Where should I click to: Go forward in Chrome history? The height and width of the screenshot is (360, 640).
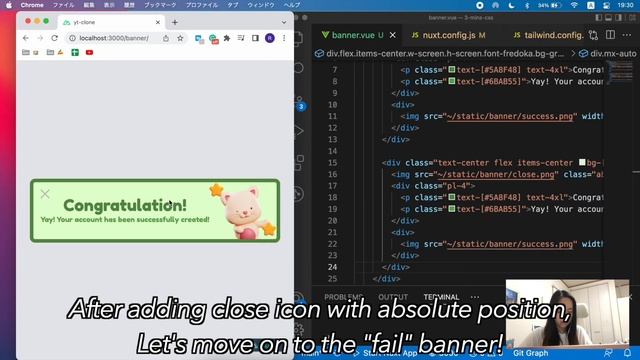[x=40, y=38]
